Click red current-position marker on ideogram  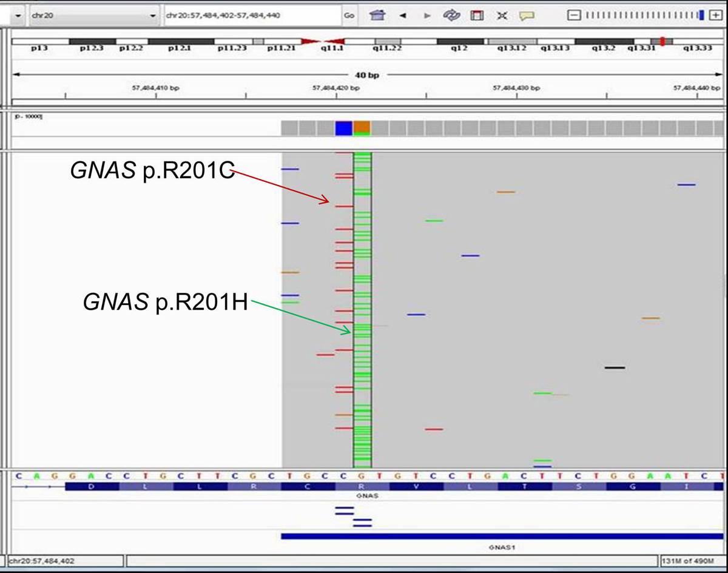tap(663, 41)
